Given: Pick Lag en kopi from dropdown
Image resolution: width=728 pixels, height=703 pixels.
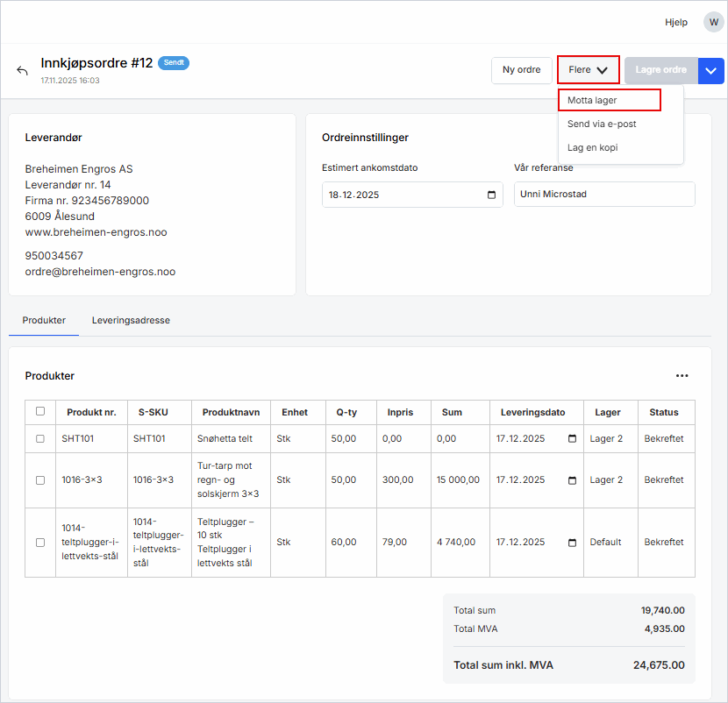Looking at the screenshot, I should (592, 147).
